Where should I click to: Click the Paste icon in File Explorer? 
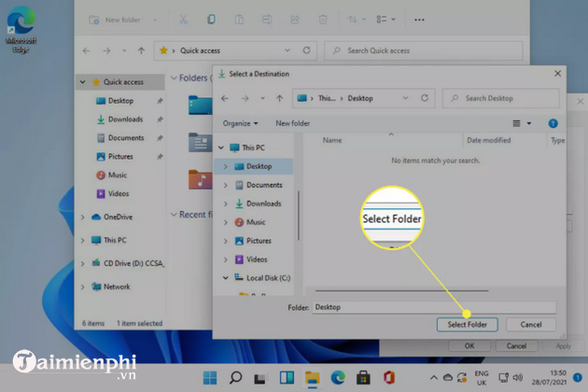tap(239, 20)
